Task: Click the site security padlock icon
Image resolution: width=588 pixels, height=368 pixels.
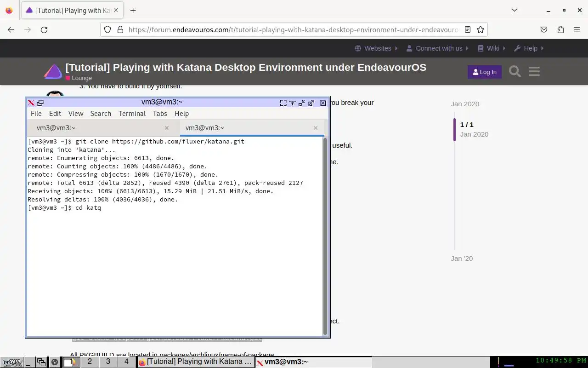Action: tap(120, 29)
